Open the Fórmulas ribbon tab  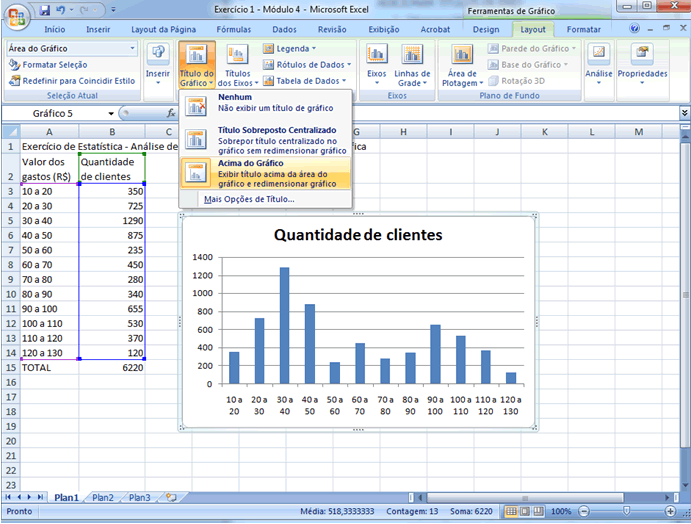233,30
